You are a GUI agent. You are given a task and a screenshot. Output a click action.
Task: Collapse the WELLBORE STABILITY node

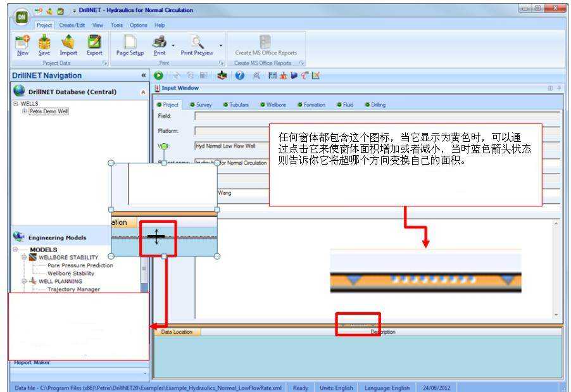[x=24, y=257]
